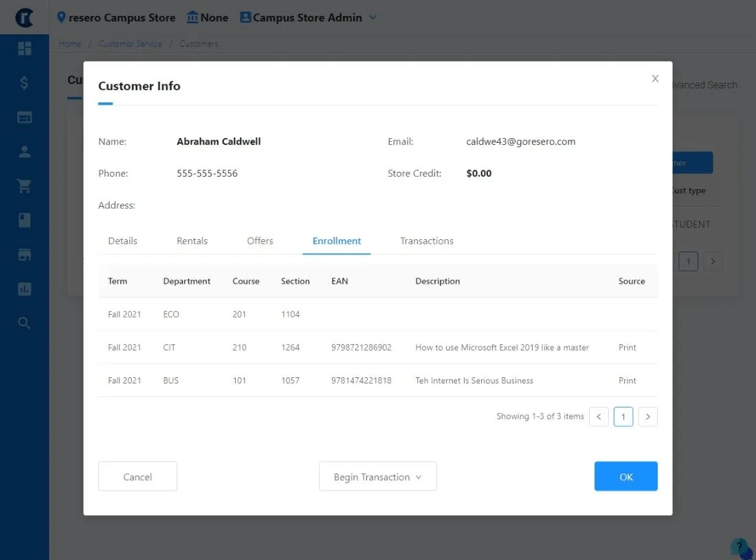Click Advanced Search in background page

[705, 85]
